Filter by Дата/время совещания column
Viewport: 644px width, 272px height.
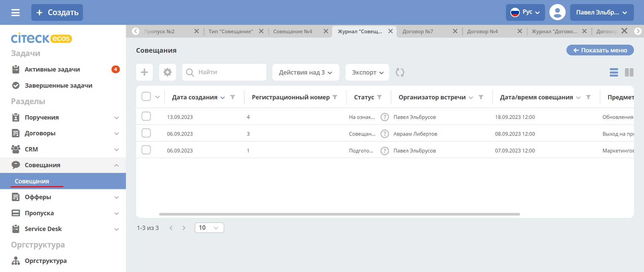(x=588, y=97)
